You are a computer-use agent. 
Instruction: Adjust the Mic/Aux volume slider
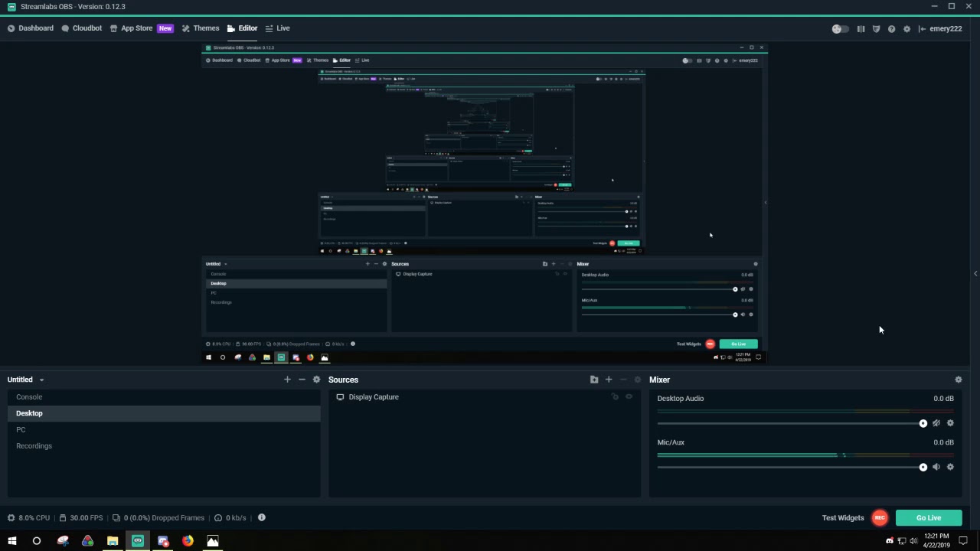[792, 467]
